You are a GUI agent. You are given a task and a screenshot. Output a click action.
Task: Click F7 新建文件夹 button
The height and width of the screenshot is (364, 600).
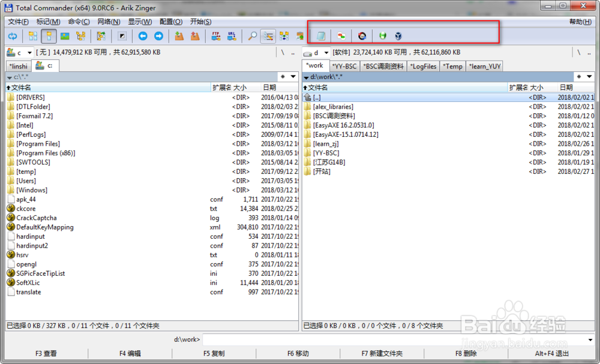click(x=382, y=354)
